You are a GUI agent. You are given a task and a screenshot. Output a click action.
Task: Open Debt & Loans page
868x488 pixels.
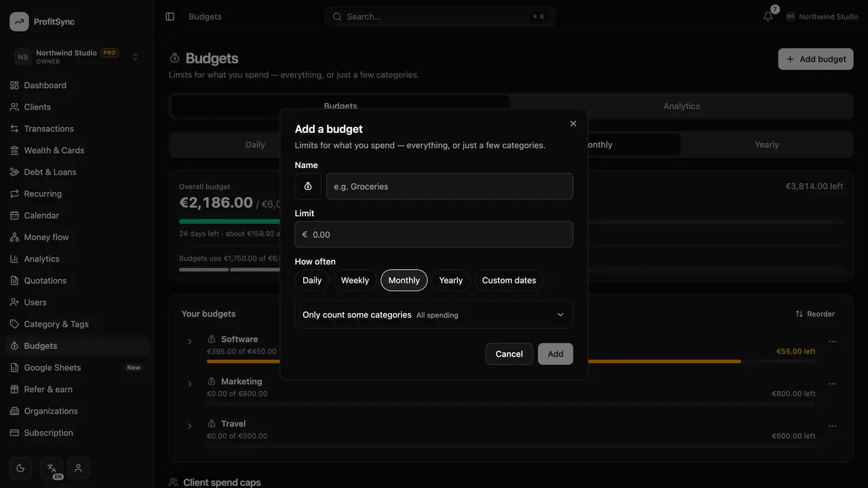(x=77, y=172)
